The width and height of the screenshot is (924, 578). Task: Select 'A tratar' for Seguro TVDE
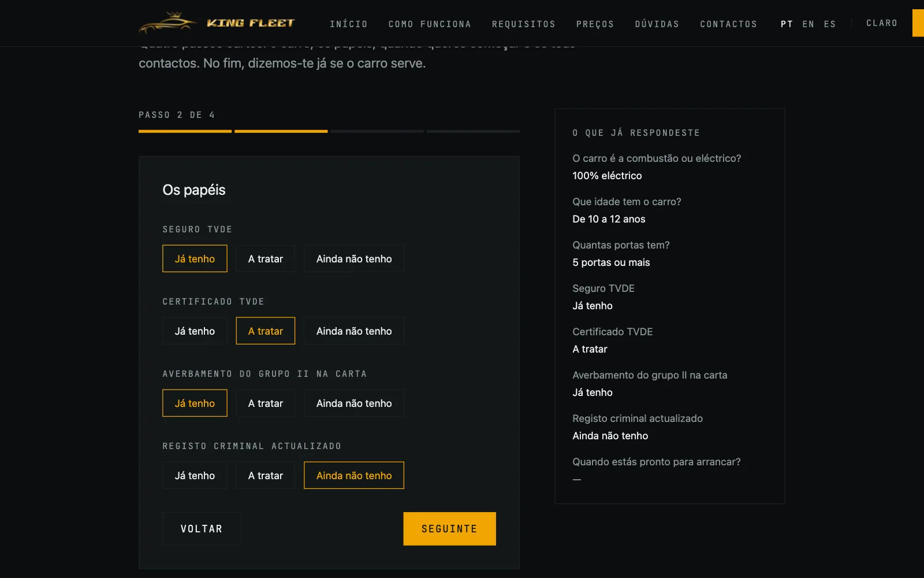(266, 259)
